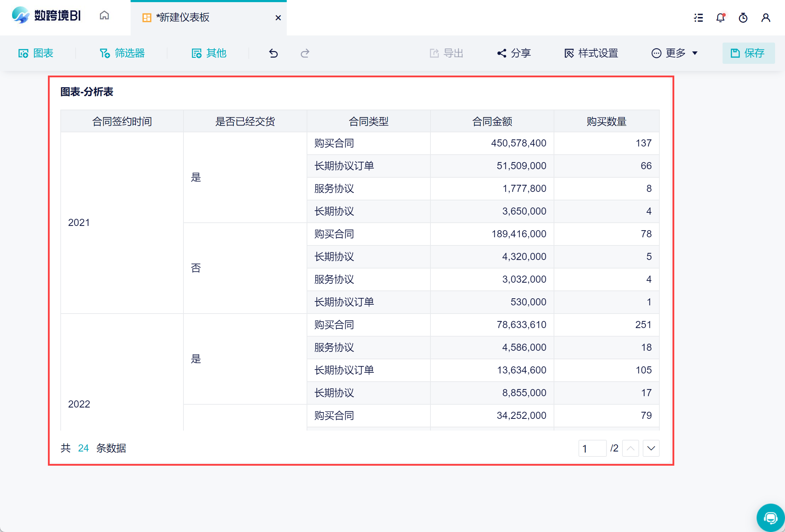Click the home icon
Image resolution: width=785 pixels, height=532 pixels.
coord(104,16)
